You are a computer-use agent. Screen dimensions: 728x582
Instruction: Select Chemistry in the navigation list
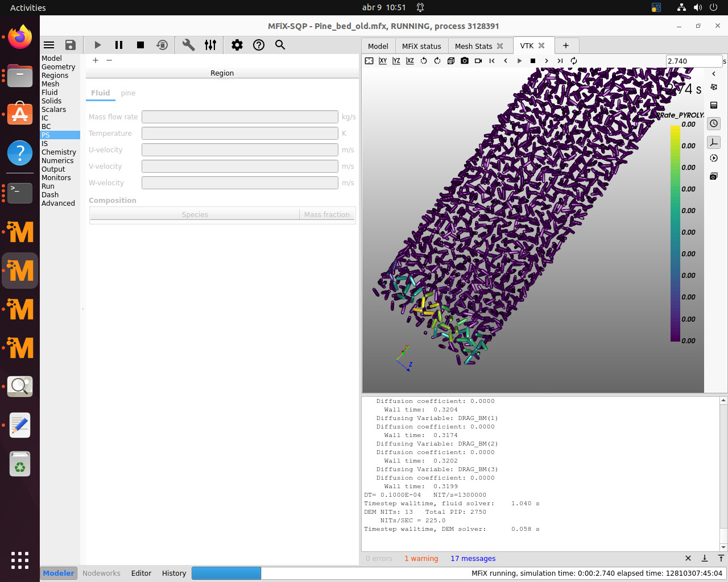tap(59, 152)
